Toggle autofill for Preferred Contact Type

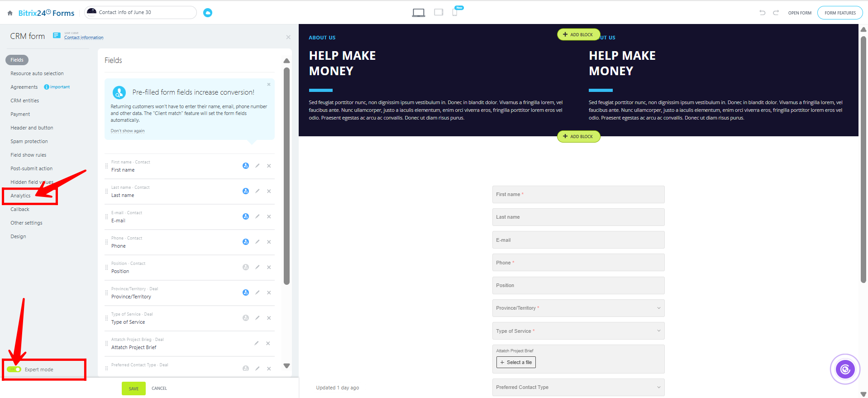246,369
